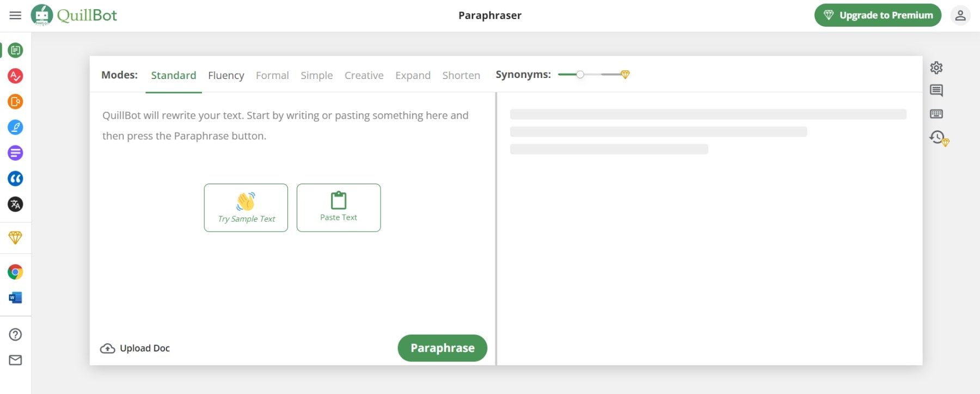The height and width of the screenshot is (394, 980).
Task: Open the history clock icon
Action: [x=938, y=137]
